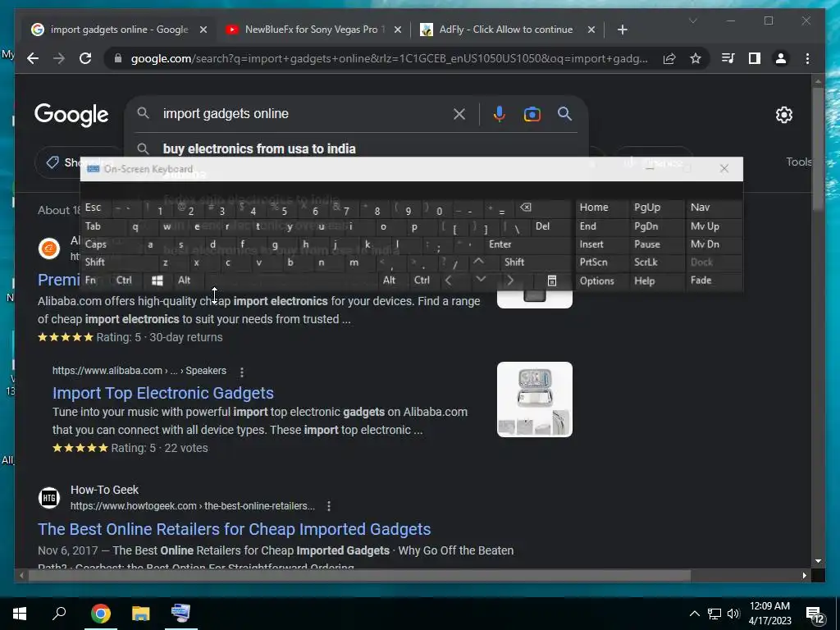The width and height of the screenshot is (840, 630).
Task: Toggle the right Shift key on the on-screen keyboard
Action: [x=514, y=262]
